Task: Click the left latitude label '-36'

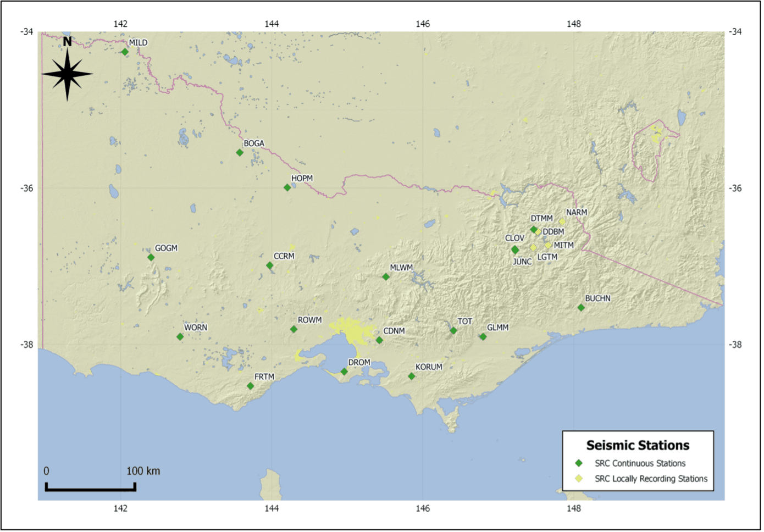Action: (x=26, y=188)
